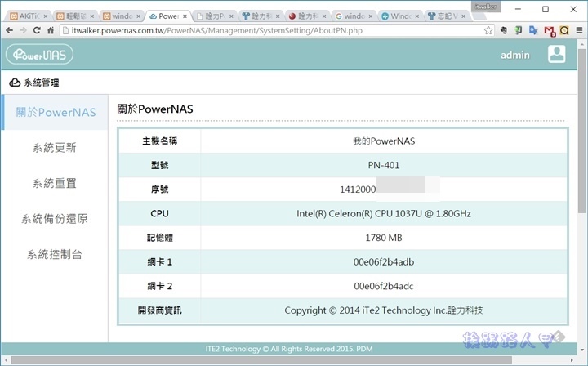Click the 關於PowerNAS main page heading
The height and width of the screenshot is (366, 588).
tap(155, 109)
